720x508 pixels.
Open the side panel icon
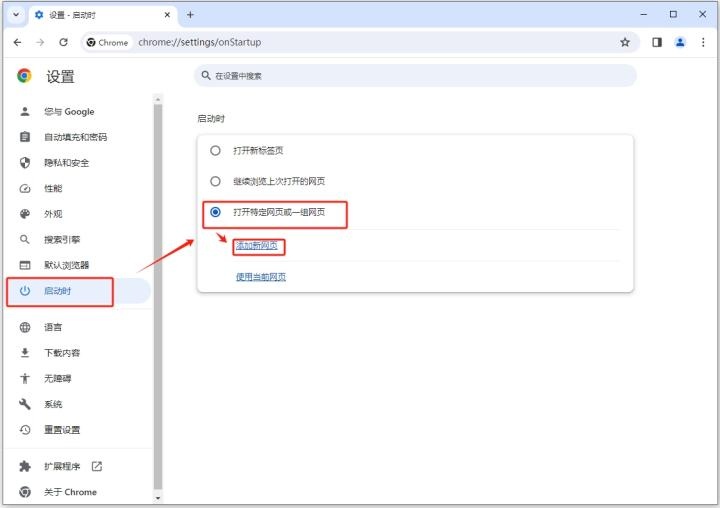[x=657, y=42]
